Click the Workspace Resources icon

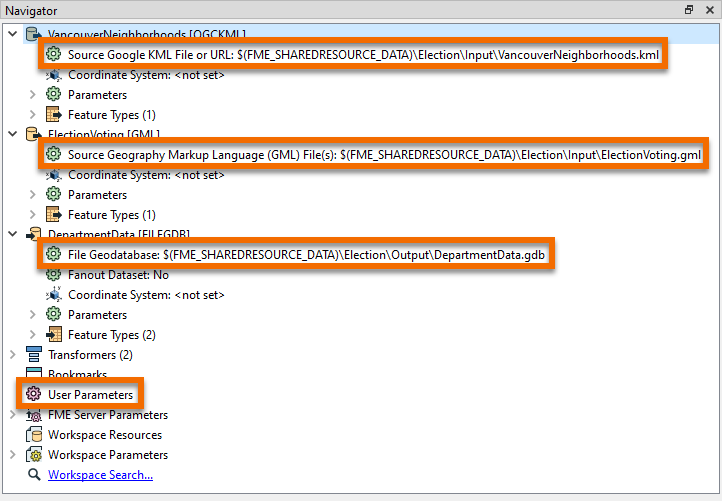[x=34, y=435]
